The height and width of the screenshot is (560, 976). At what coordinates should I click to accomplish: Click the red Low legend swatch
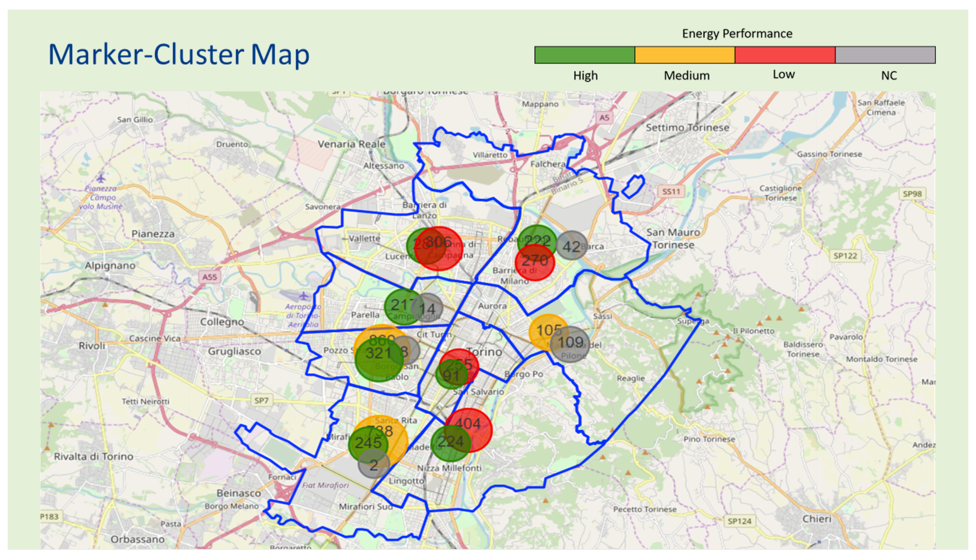click(x=785, y=54)
